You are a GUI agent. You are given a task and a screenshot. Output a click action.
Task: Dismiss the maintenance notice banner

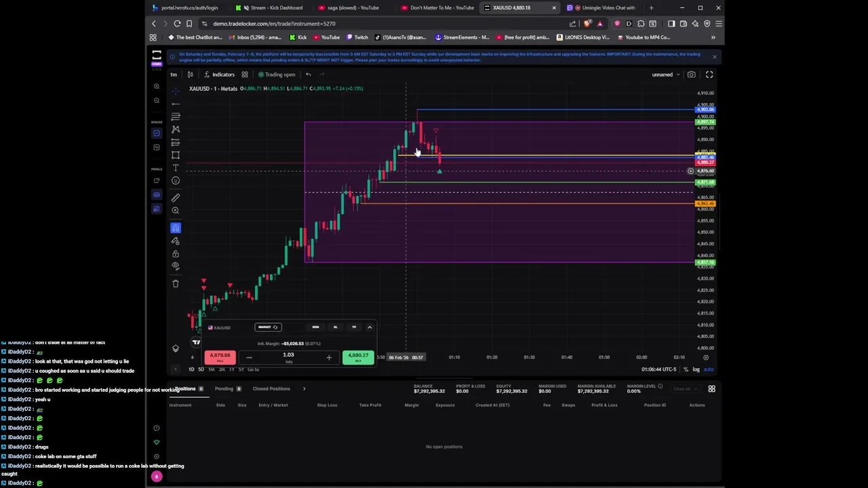714,57
